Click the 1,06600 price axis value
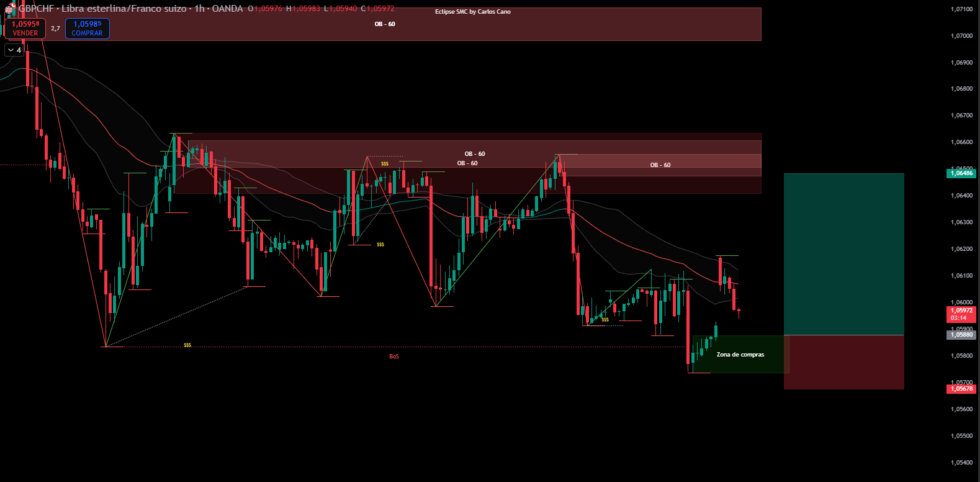 point(961,142)
